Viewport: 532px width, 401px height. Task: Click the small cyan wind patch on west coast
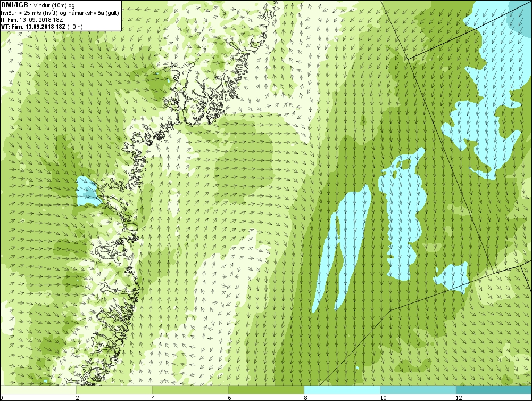(88, 192)
